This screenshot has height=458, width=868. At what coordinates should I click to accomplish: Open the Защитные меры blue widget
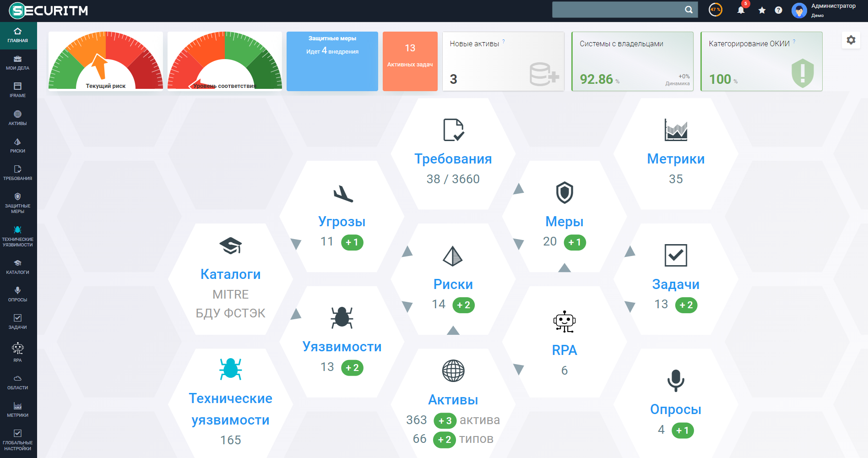[x=332, y=61]
